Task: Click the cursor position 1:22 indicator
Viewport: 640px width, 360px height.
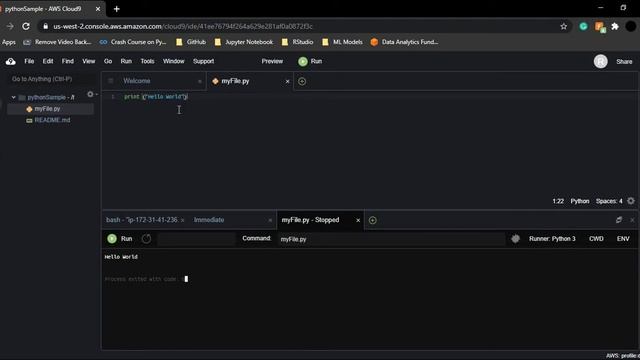Action: point(558,201)
